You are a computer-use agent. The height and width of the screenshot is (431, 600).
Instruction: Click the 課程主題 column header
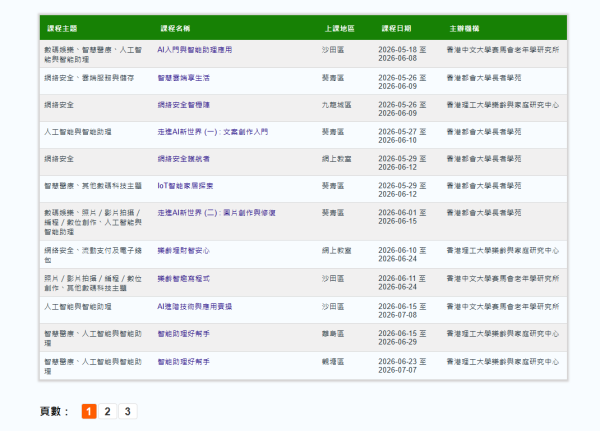(62, 28)
